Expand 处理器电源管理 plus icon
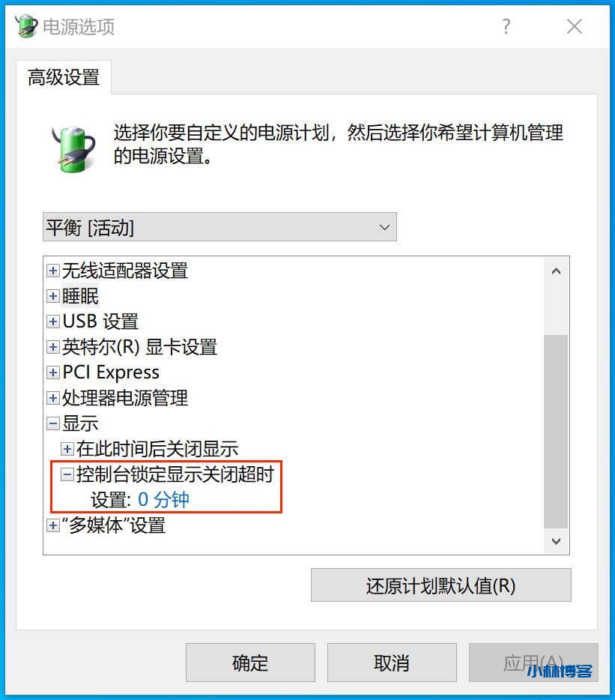This screenshot has height=700, width=615. point(52,398)
